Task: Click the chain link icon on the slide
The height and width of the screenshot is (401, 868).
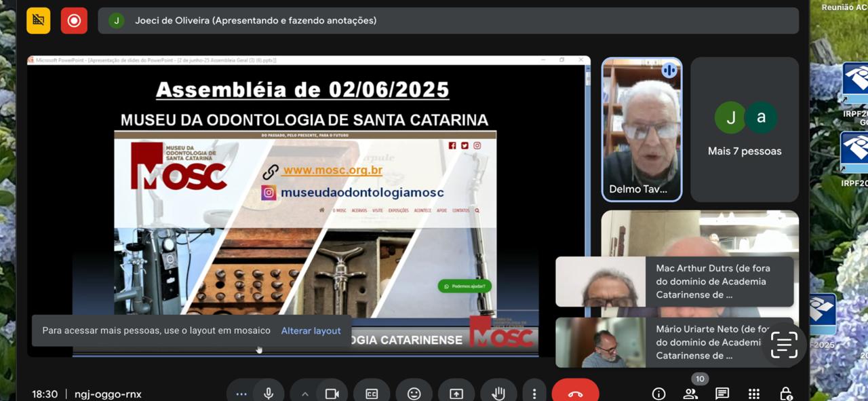Action: [x=271, y=172]
